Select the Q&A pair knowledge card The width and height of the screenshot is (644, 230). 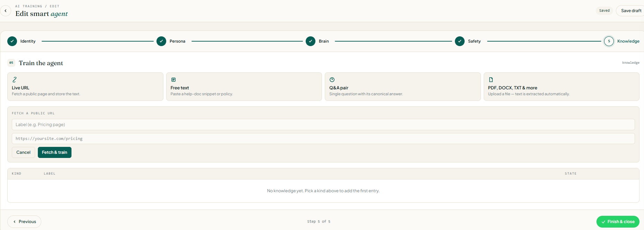[x=402, y=87]
